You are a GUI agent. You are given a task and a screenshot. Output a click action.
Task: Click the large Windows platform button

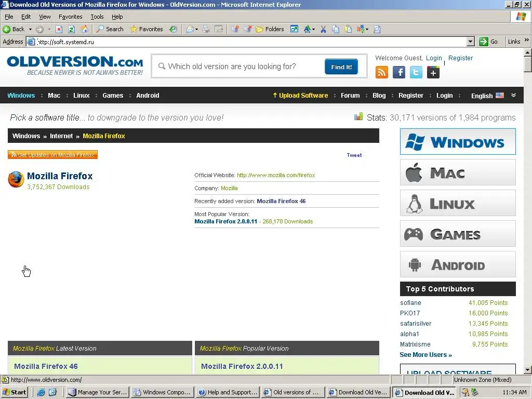point(458,141)
